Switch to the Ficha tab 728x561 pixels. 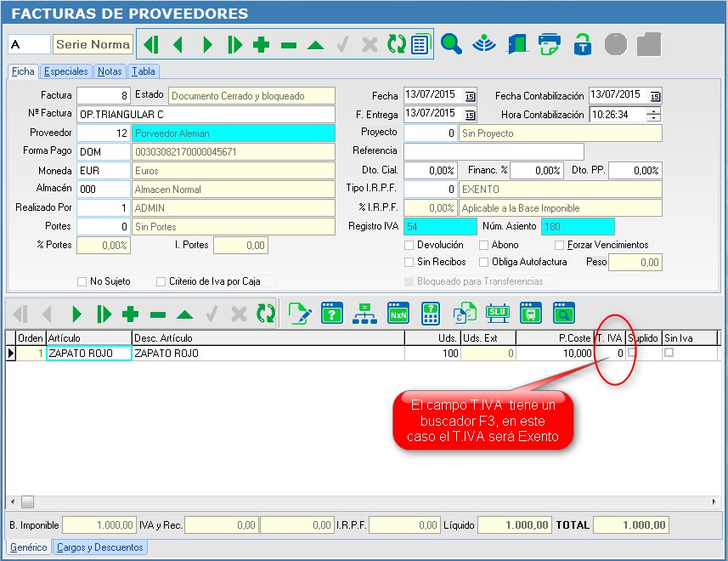tap(23, 71)
